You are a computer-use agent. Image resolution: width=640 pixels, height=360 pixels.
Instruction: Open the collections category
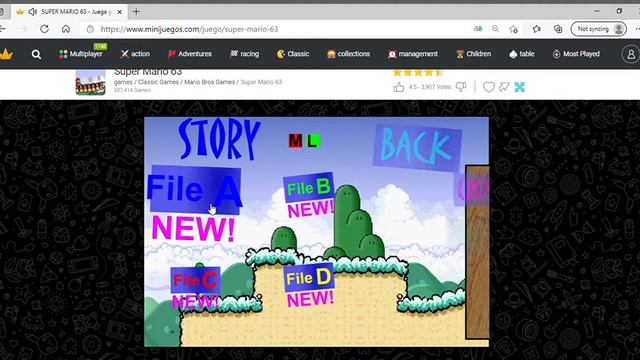click(349, 54)
